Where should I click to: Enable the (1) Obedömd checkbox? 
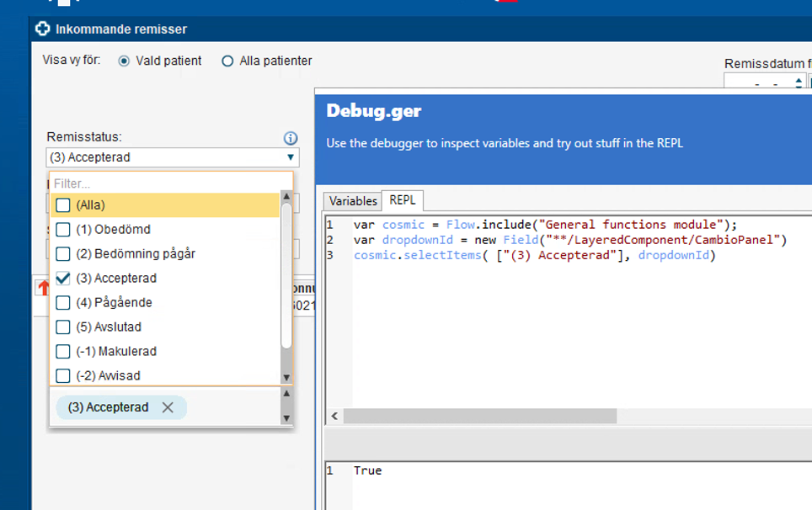coord(63,229)
